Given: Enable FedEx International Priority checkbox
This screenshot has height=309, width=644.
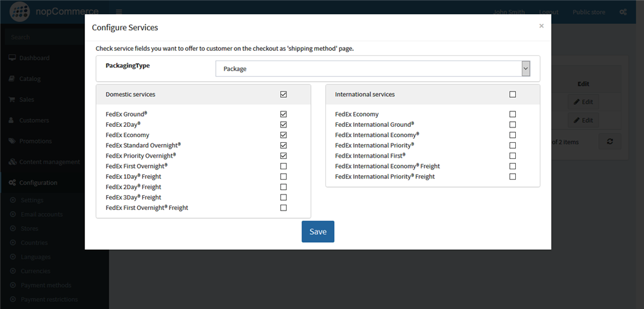Looking at the screenshot, I should point(513,145).
